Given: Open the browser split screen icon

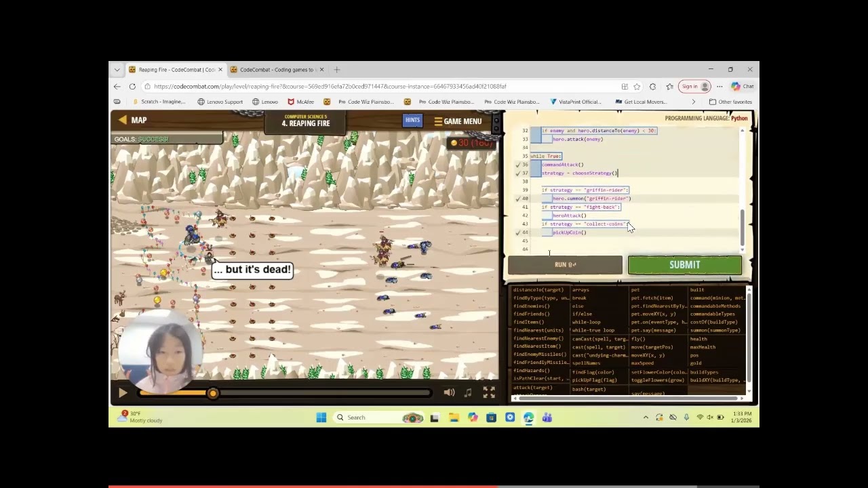Looking at the screenshot, I should coord(625,87).
